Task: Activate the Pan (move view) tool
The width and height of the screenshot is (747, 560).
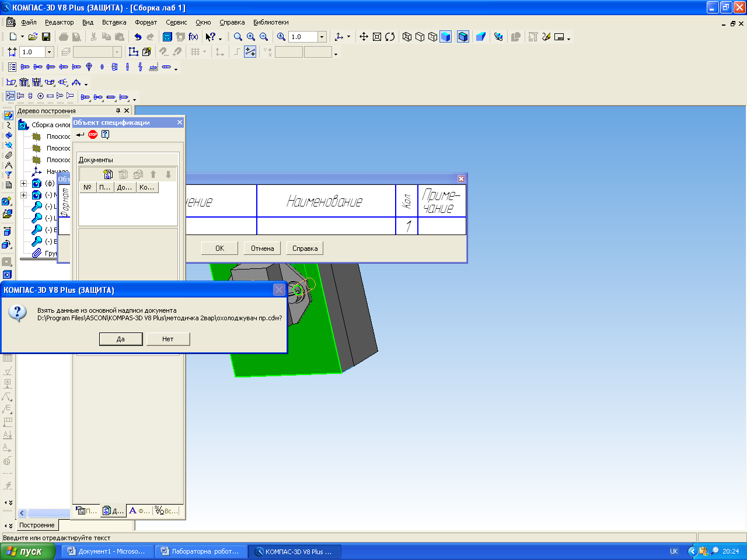Action: coord(364,37)
